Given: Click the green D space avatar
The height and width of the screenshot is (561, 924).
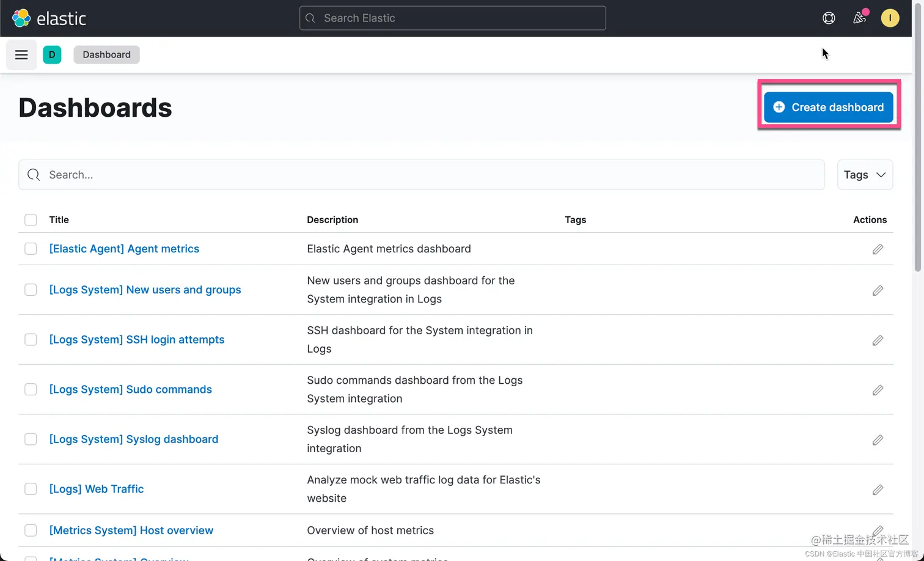Looking at the screenshot, I should (x=52, y=55).
